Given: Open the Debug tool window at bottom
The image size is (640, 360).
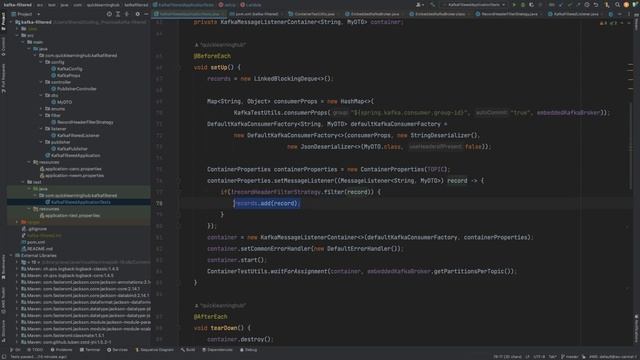Looking at the screenshot, I should pos(249,350).
